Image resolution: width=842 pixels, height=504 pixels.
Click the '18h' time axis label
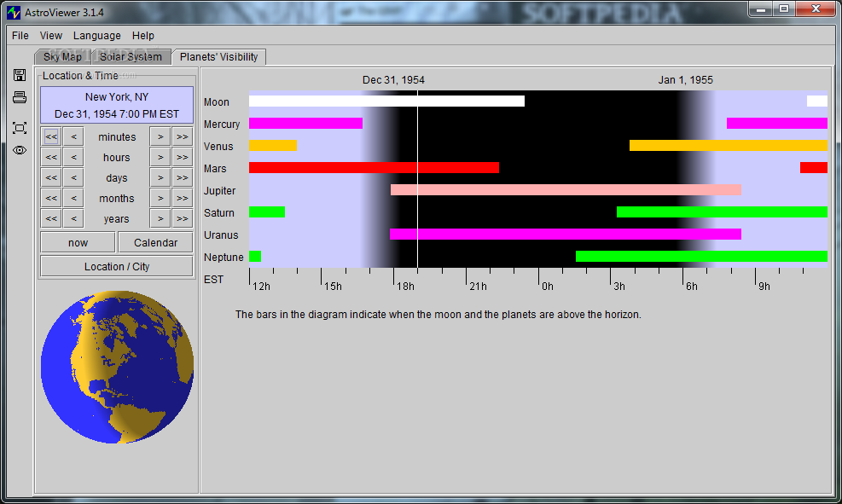point(405,286)
